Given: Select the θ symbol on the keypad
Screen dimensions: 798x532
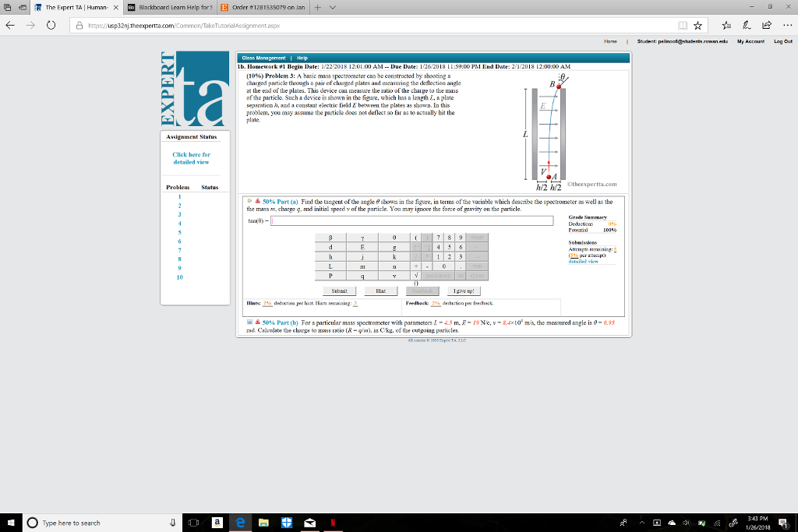Looking at the screenshot, I should click(x=394, y=238).
